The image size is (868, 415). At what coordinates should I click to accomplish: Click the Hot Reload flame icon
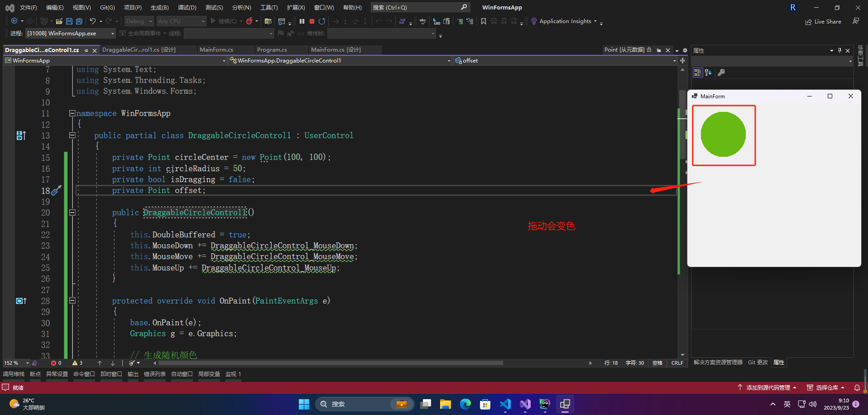pos(249,21)
